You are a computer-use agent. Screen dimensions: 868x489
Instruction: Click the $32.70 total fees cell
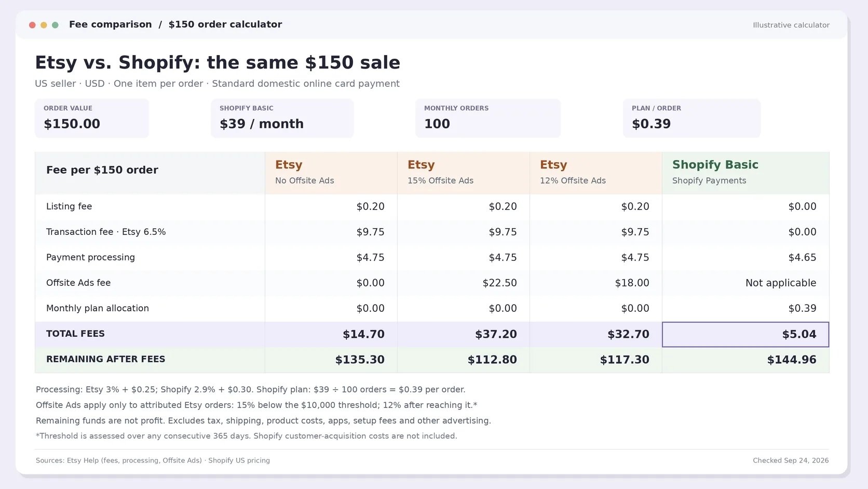(596, 334)
